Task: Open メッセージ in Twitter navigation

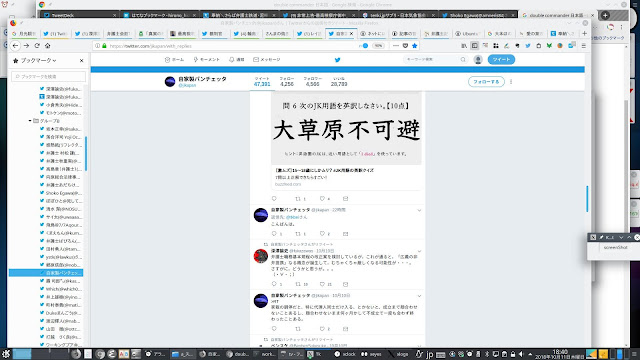Action: (267, 60)
